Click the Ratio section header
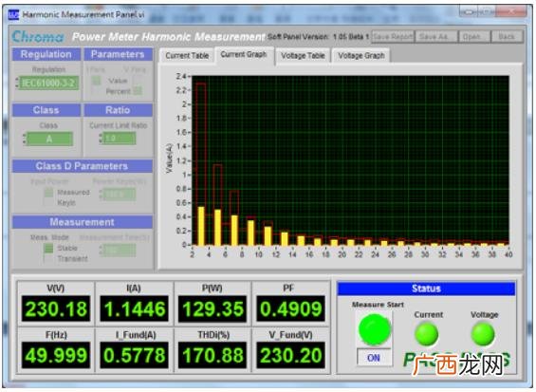The height and width of the screenshot is (392, 536). click(118, 110)
